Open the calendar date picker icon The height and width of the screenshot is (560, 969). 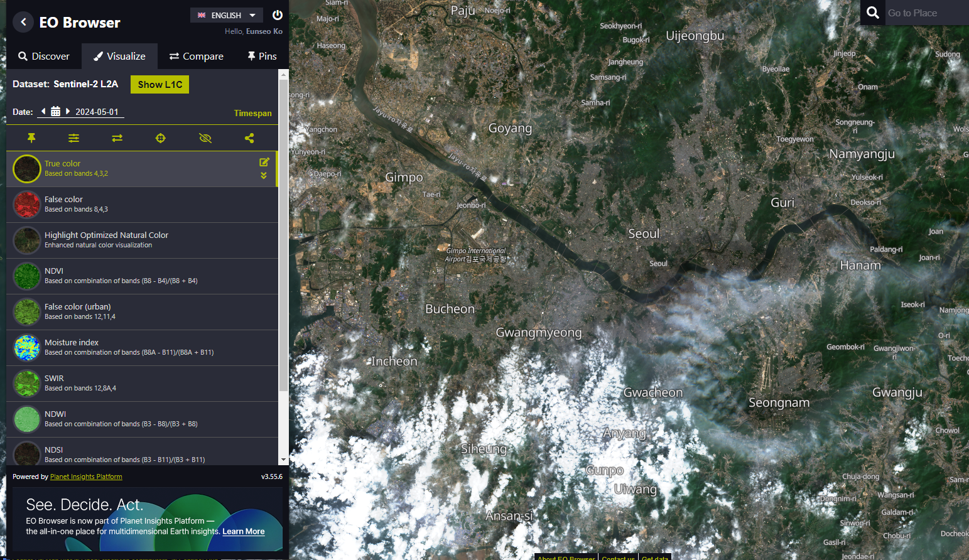55,111
